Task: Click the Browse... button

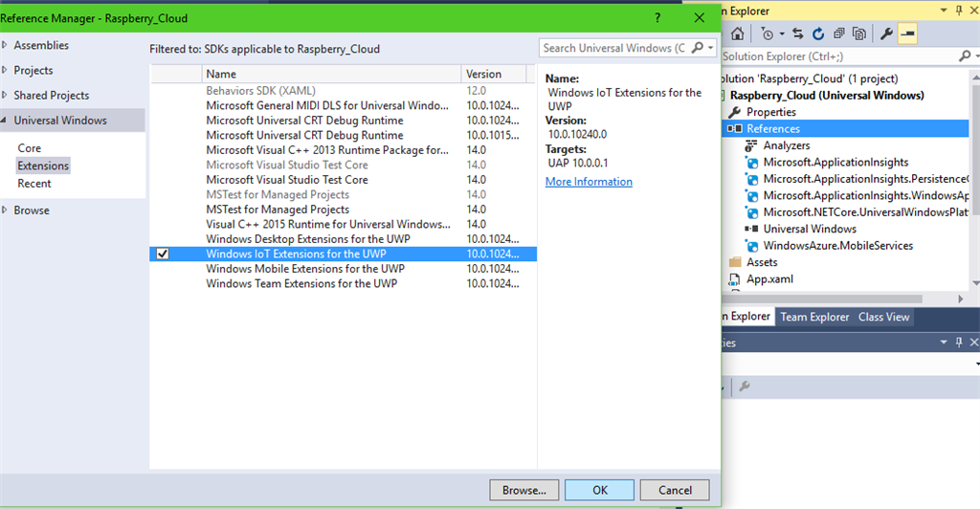Action: pos(523,490)
